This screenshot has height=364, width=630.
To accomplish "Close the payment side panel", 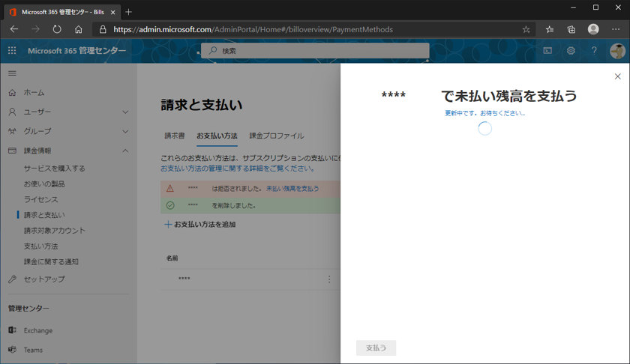I will click(617, 76).
